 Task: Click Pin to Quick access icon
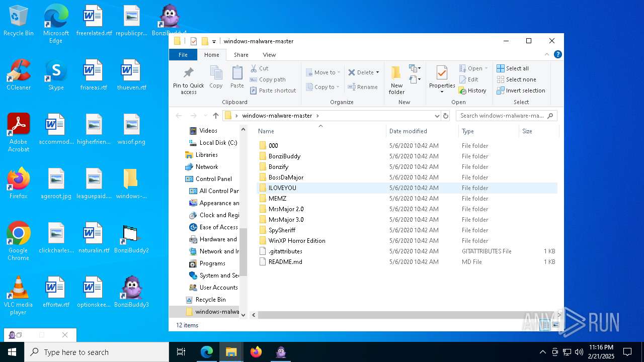[189, 73]
